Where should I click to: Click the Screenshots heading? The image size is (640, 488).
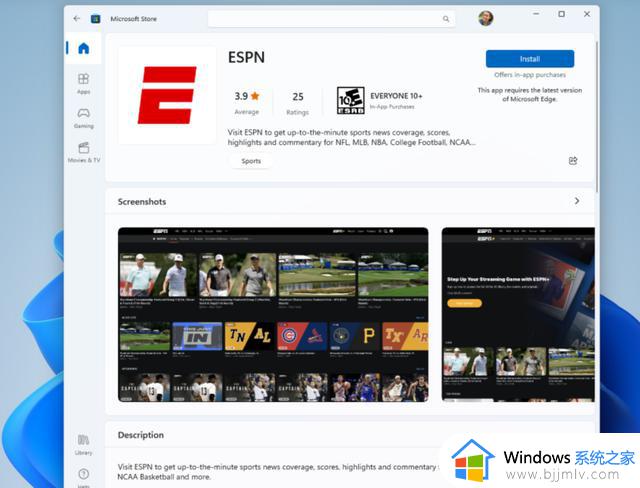click(142, 202)
